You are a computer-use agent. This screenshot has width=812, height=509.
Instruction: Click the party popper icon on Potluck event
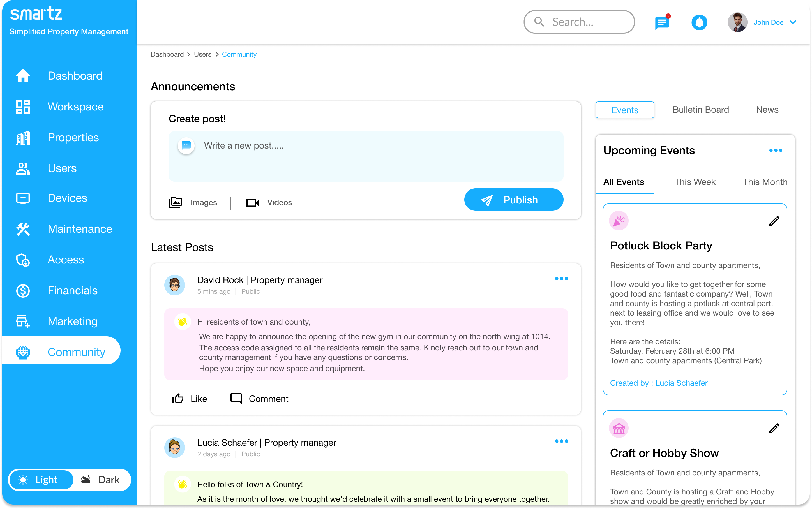619,221
